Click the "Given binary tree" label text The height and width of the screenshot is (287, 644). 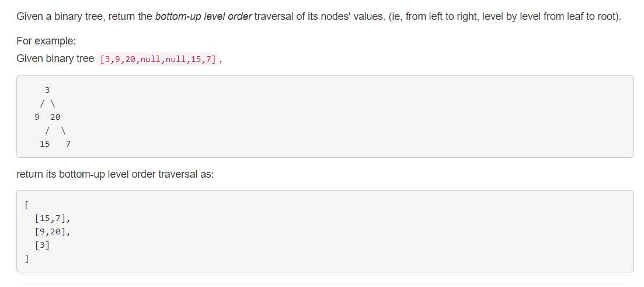click(55, 58)
